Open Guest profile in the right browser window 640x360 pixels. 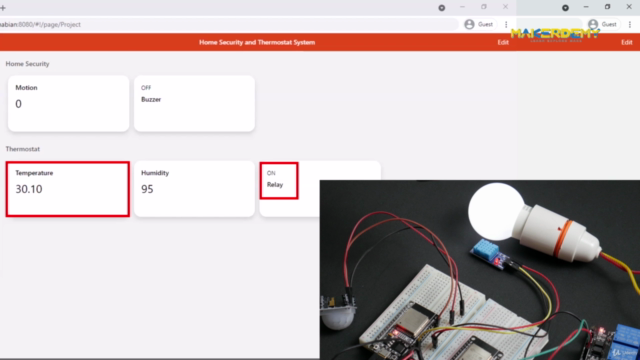(x=603, y=24)
